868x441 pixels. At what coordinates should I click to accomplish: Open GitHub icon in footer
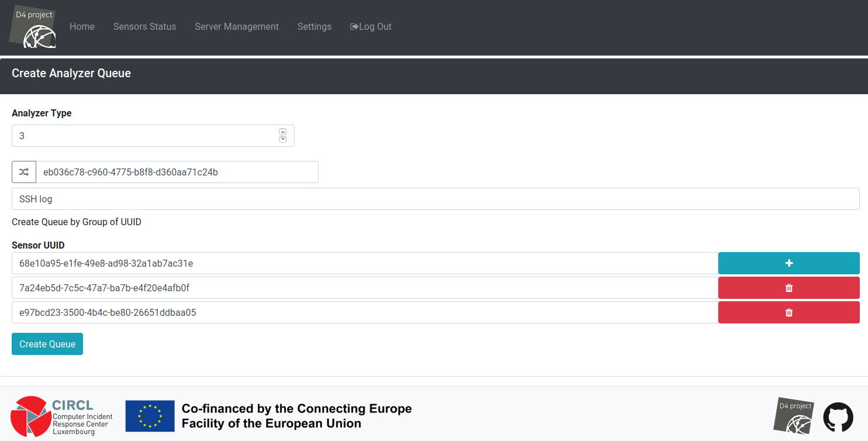pyautogui.click(x=838, y=418)
